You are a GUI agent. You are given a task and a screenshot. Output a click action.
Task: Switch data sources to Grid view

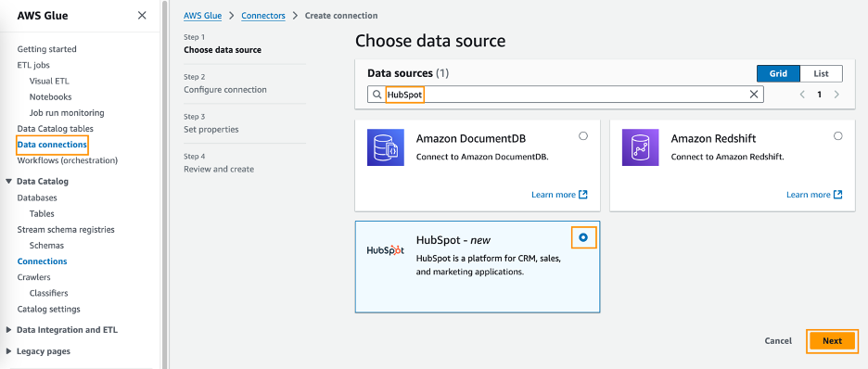coord(778,73)
